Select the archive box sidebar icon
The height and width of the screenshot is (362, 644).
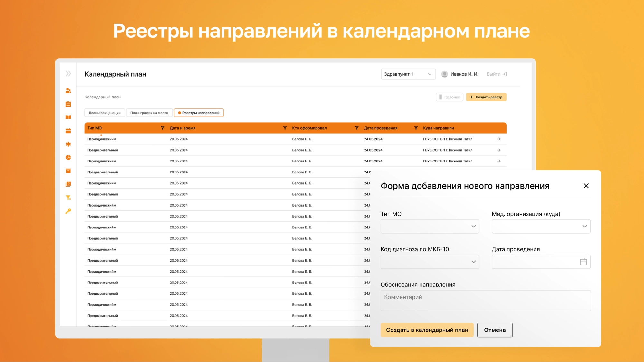click(x=68, y=171)
